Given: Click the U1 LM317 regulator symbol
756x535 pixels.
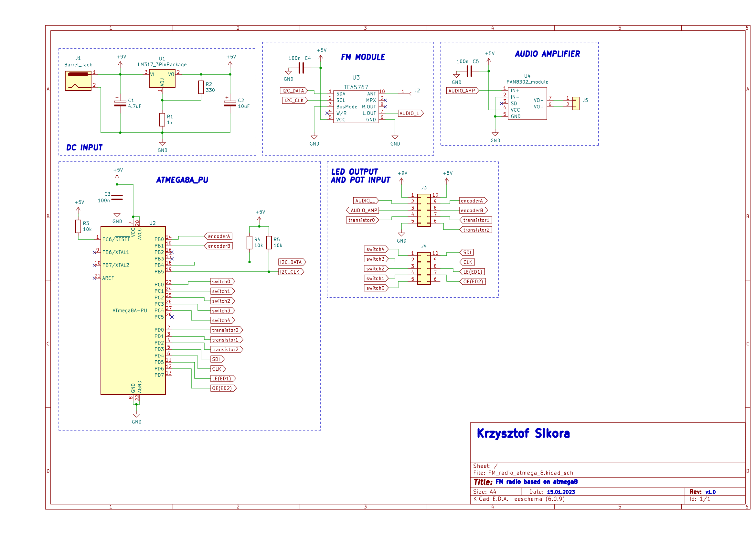Looking at the screenshot, I should (x=162, y=78).
